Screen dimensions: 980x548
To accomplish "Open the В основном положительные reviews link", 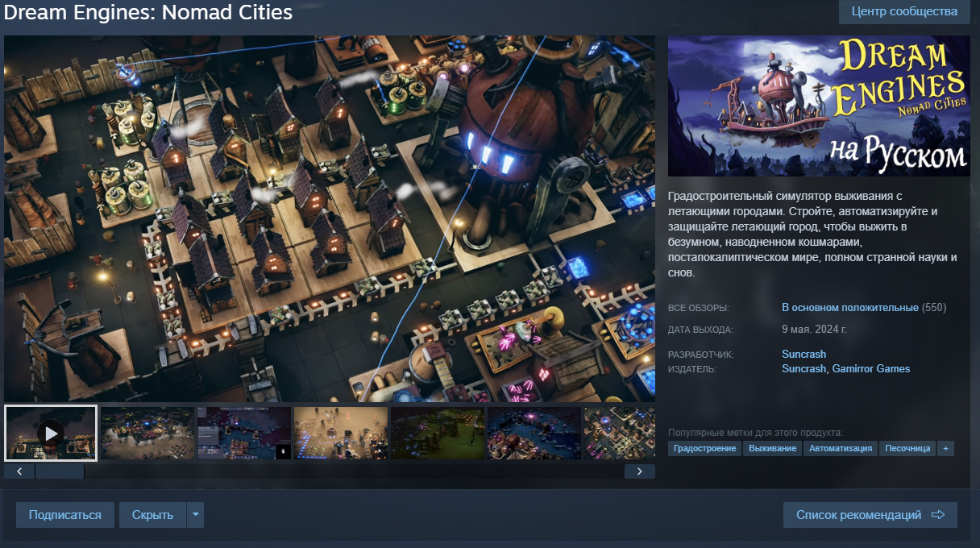I will (850, 308).
